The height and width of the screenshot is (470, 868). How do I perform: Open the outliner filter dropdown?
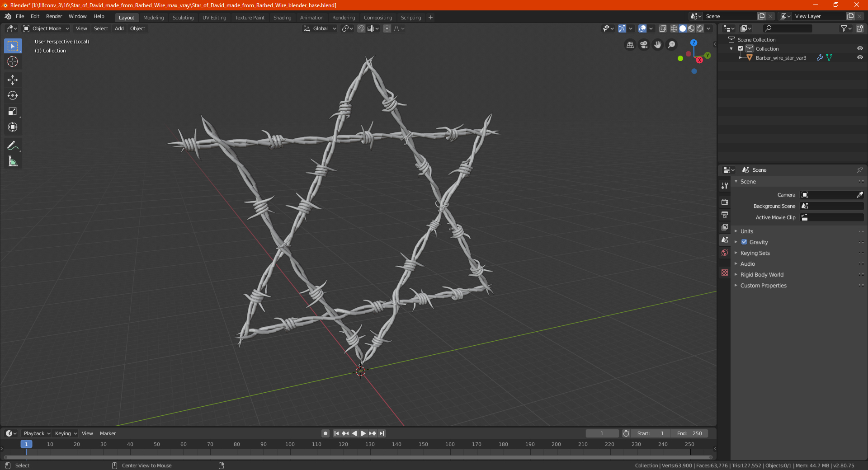pyautogui.click(x=846, y=28)
